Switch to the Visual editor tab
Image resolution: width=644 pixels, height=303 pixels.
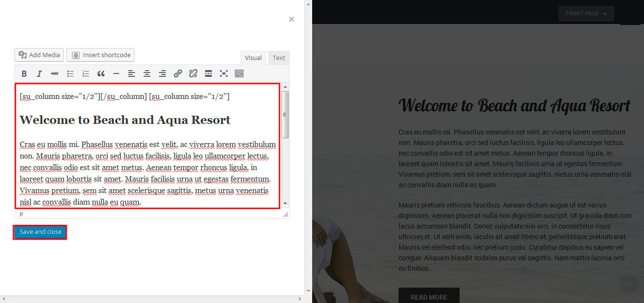point(253,58)
